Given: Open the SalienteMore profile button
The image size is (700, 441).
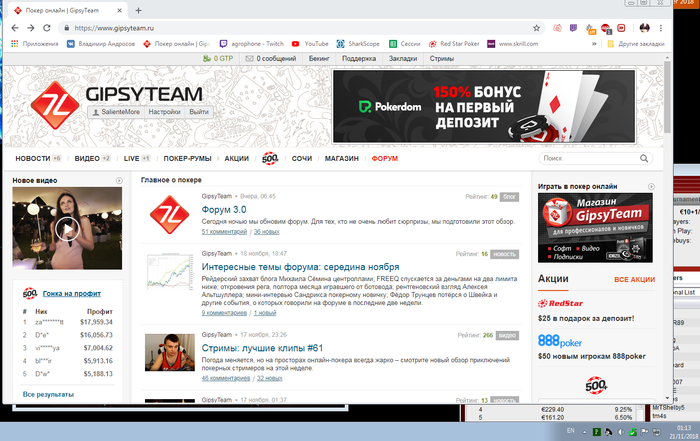Looking at the screenshot, I should point(116,112).
